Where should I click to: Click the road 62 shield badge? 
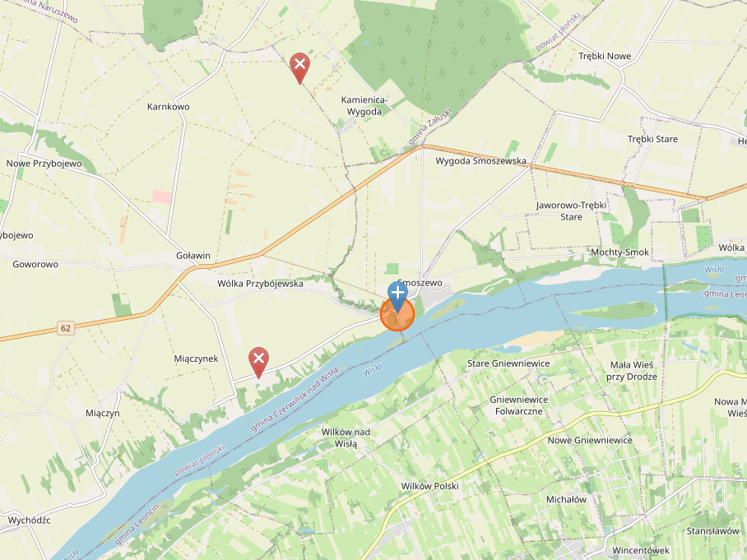(66, 328)
